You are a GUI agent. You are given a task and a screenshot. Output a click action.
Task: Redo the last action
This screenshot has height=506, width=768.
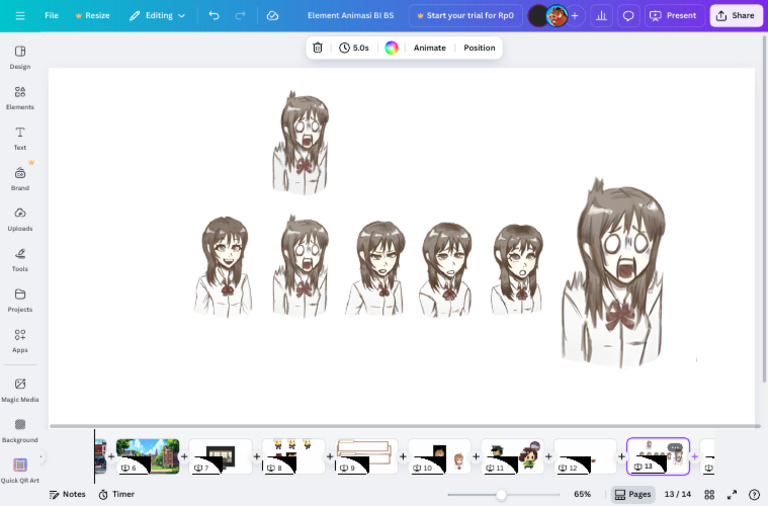pyautogui.click(x=240, y=16)
